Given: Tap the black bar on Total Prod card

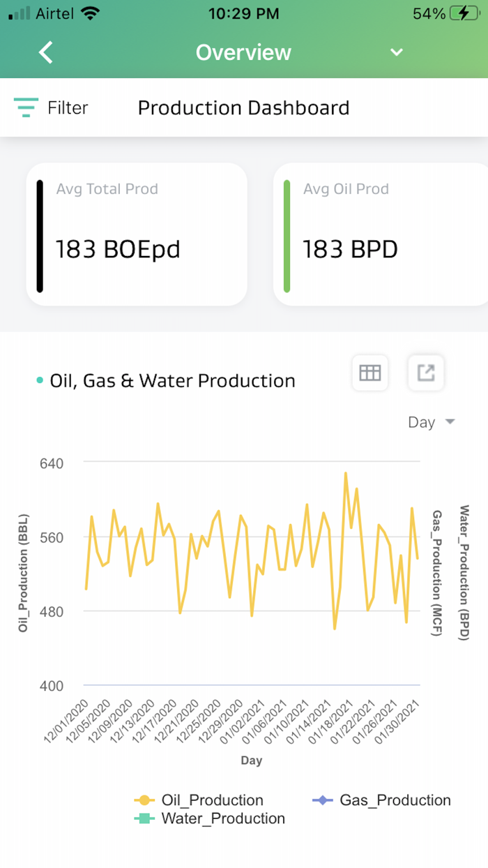Looking at the screenshot, I should 40,235.
